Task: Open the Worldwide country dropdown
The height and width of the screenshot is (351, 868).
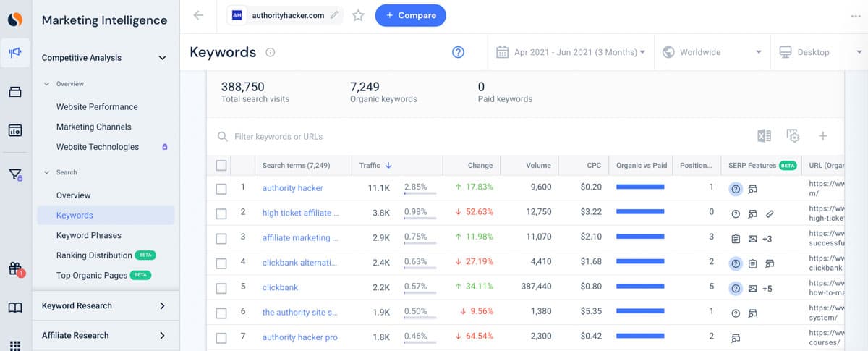Action: tap(712, 52)
